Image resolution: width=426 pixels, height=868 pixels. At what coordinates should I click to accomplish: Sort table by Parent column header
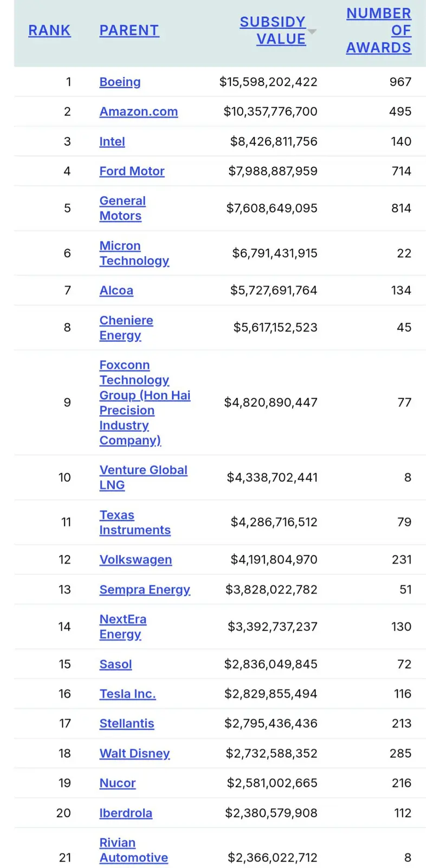(x=129, y=30)
